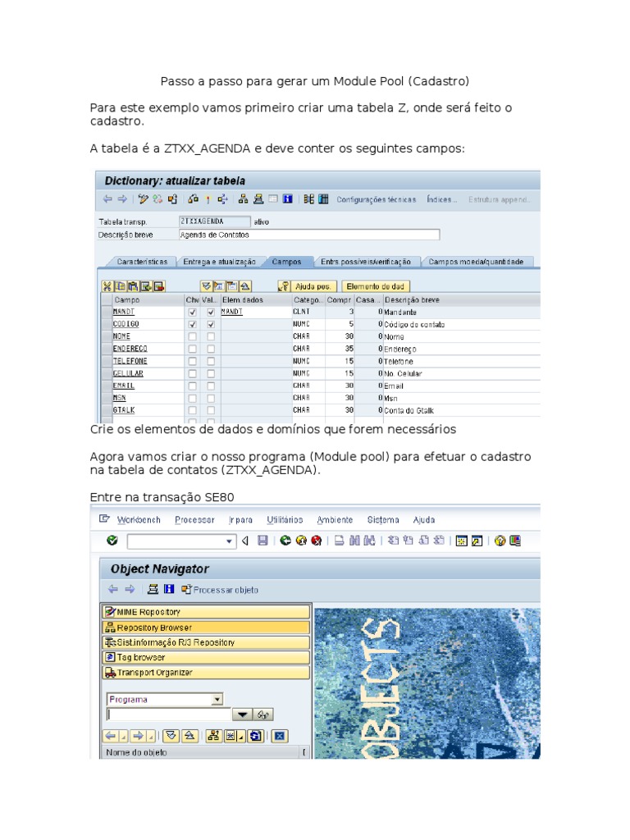This screenshot has width=630, height=840.
Task: Toggle the Val. checkbox for MANDT
Action: point(211,312)
